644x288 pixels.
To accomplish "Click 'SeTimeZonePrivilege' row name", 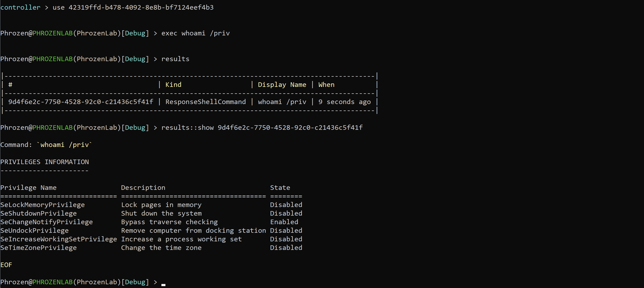I will tap(38, 248).
